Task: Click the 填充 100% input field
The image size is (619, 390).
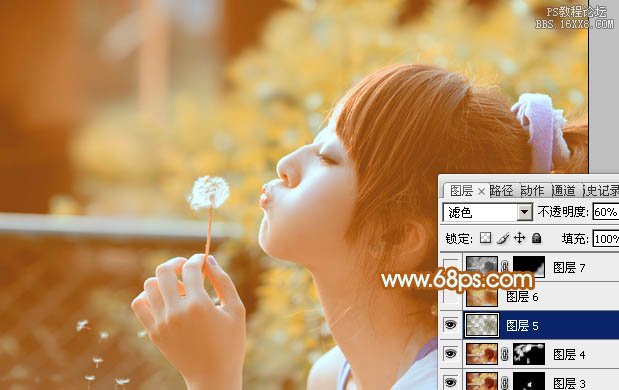Action: pyautogui.click(x=606, y=239)
